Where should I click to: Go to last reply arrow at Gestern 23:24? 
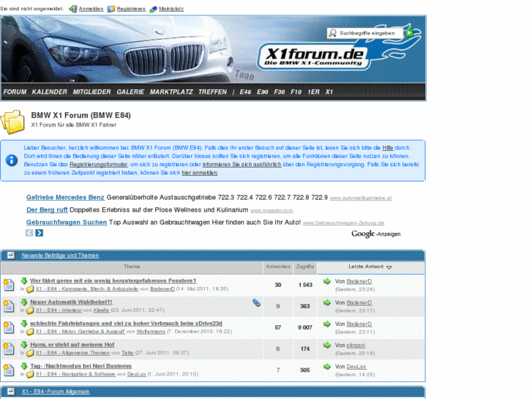click(326, 281)
